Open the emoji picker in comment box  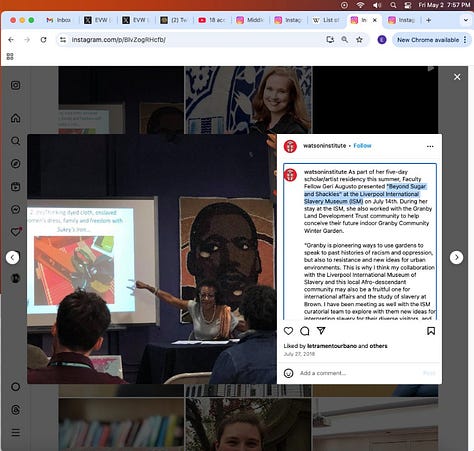pyautogui.click(x=288, y=373)
